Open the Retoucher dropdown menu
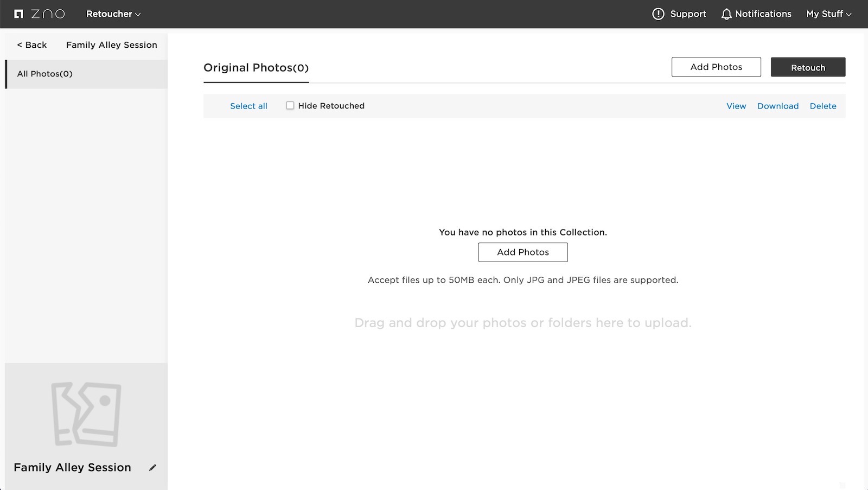 click(113, 14)
